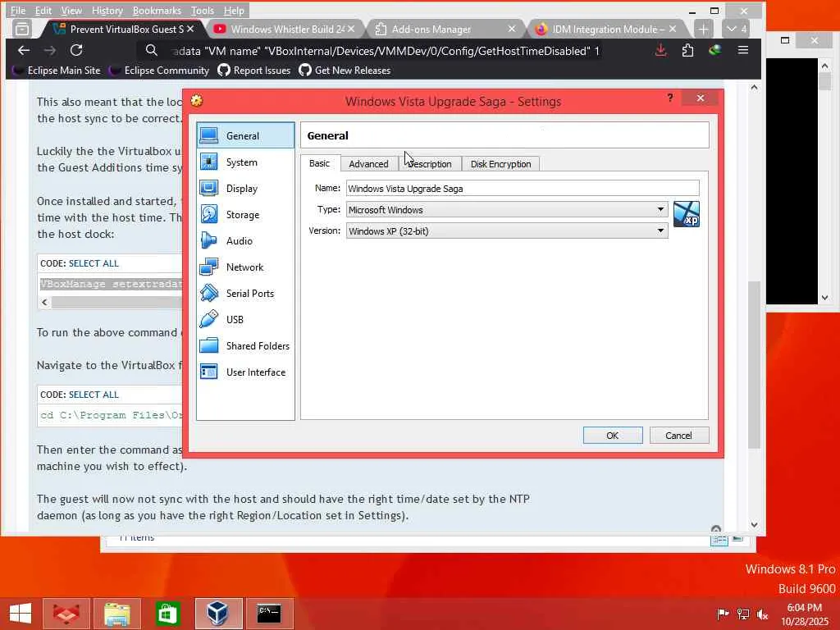Viewport: 840px width, 630px height.
Task: Open the General settings category
Action: 245,135
